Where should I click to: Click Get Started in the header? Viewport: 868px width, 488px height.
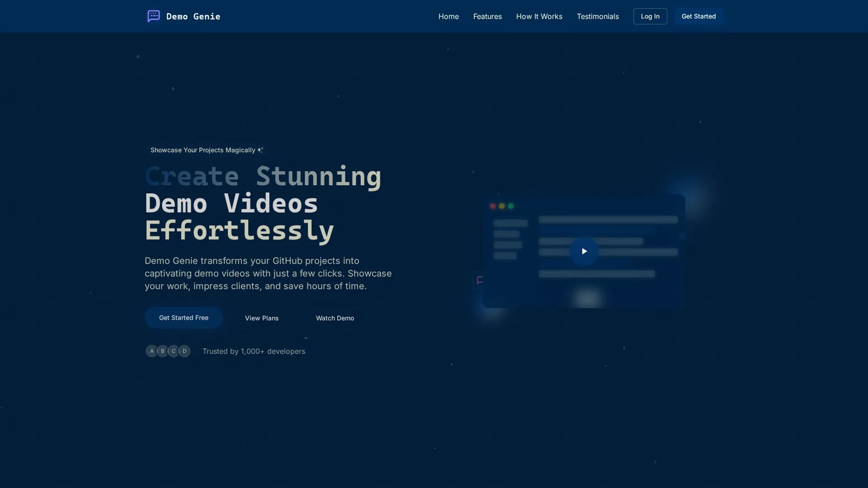click(699, 16)
